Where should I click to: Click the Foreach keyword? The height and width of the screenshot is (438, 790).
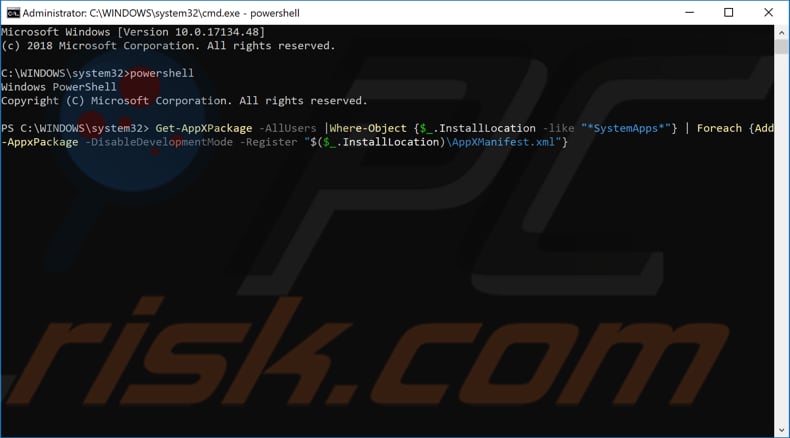[719, 128]
